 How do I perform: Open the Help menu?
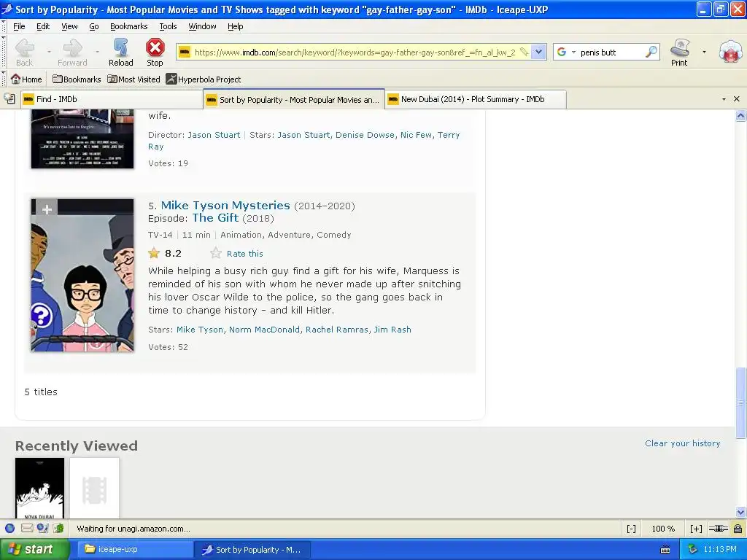236,26
